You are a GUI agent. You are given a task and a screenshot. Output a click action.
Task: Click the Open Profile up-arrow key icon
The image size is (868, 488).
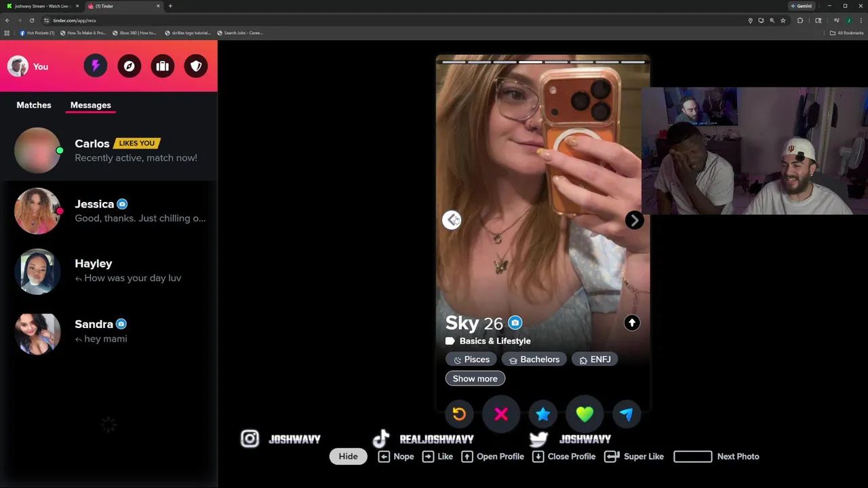click(x=467, y=456)
